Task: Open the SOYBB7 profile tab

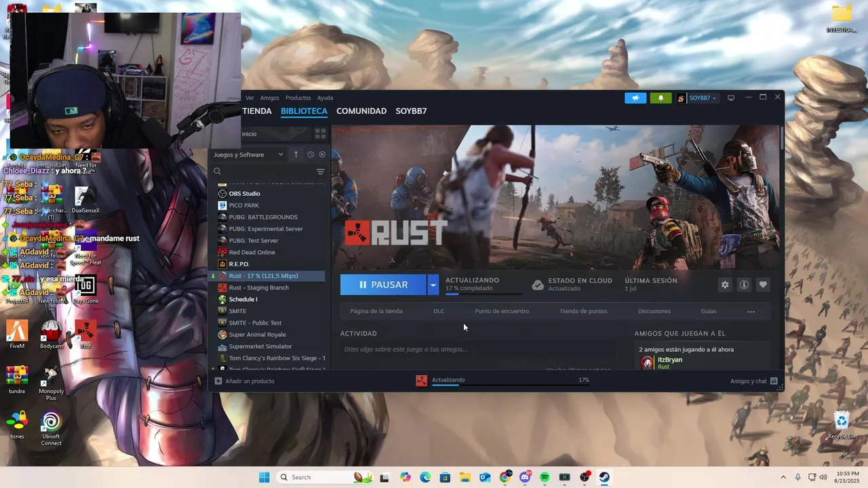Action: point(411,111)
